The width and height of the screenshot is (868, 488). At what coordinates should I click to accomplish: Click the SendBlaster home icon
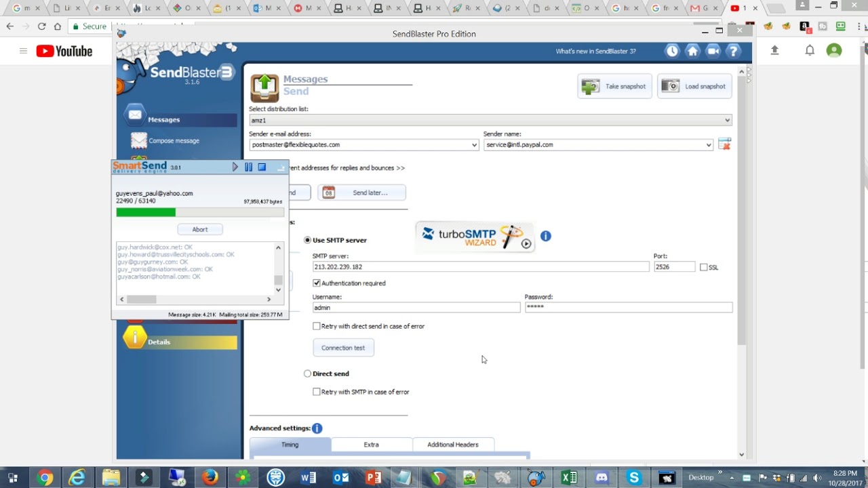[692, 51]
